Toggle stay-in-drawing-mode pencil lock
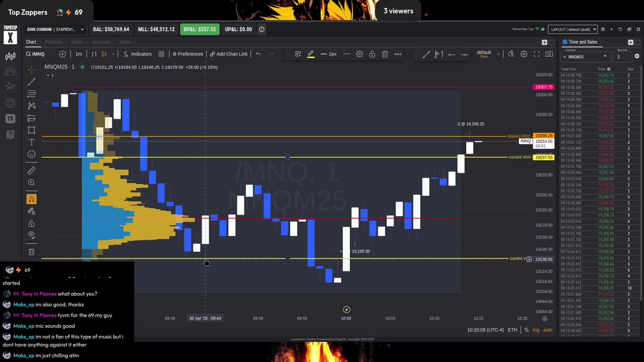This screenshot has height=362, width=644. point(31,211)
